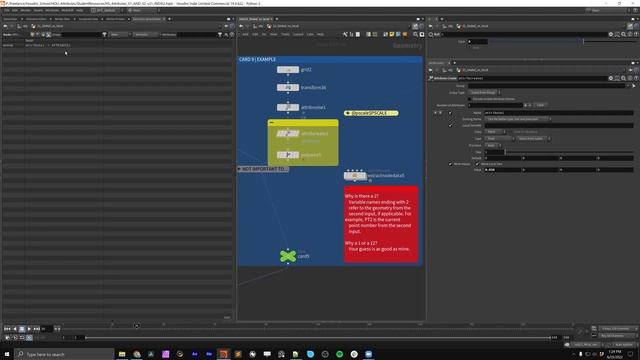Open network editor Help menu
The height and width of the screenshot is (360, 640).
(x=320, y=35)
